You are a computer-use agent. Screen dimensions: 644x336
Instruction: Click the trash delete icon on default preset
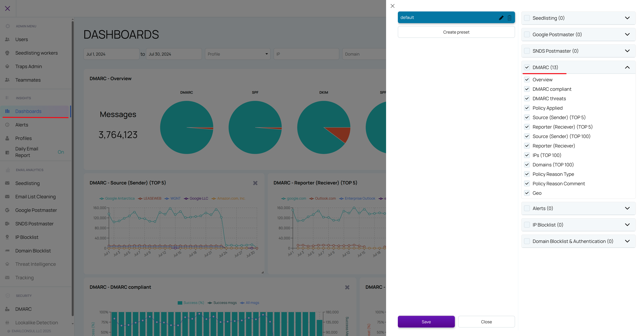coord(509,18)
